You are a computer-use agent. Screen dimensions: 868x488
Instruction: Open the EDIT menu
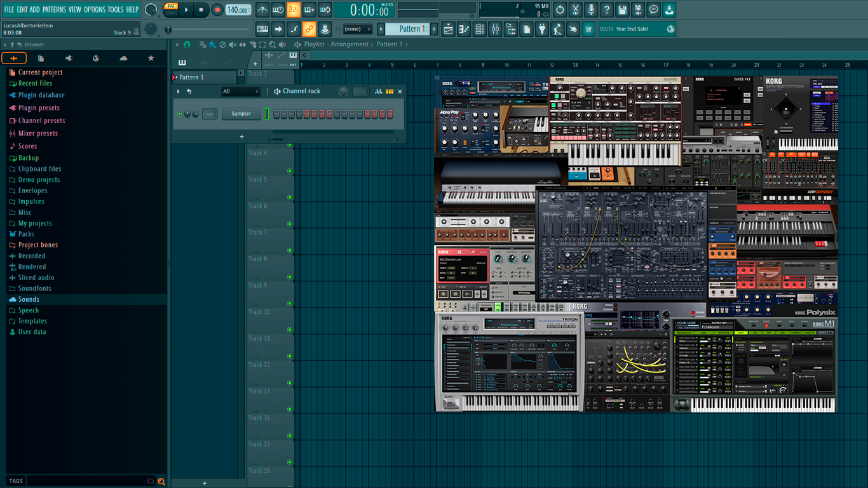22,10
